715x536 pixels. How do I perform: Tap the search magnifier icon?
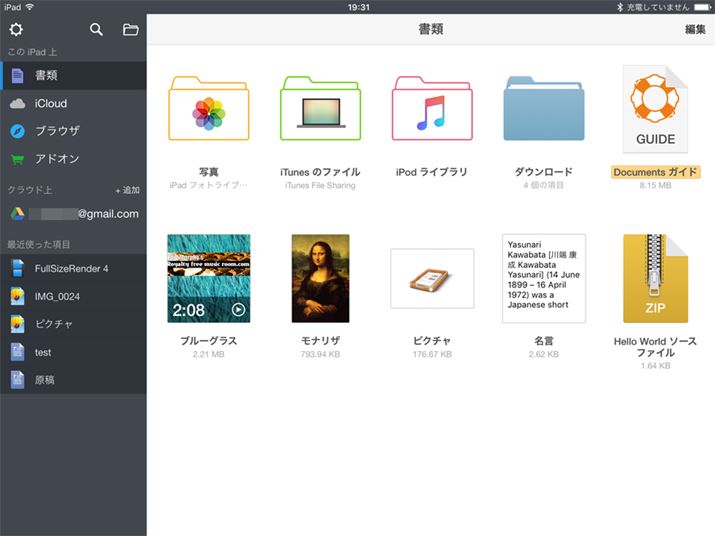pyautogui.click(x=96, y=29)
